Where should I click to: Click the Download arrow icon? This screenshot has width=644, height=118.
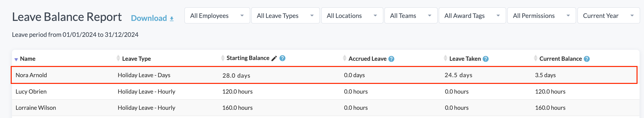[x=172, y=19]
